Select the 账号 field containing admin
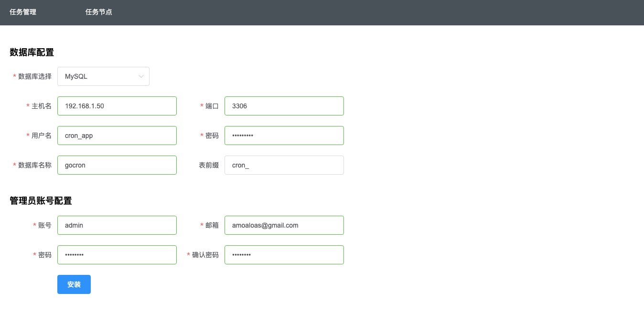 click(x=117, y=225)
